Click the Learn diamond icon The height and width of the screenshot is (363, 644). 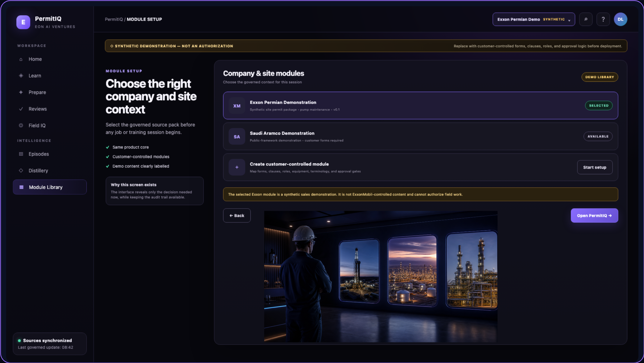21,76
